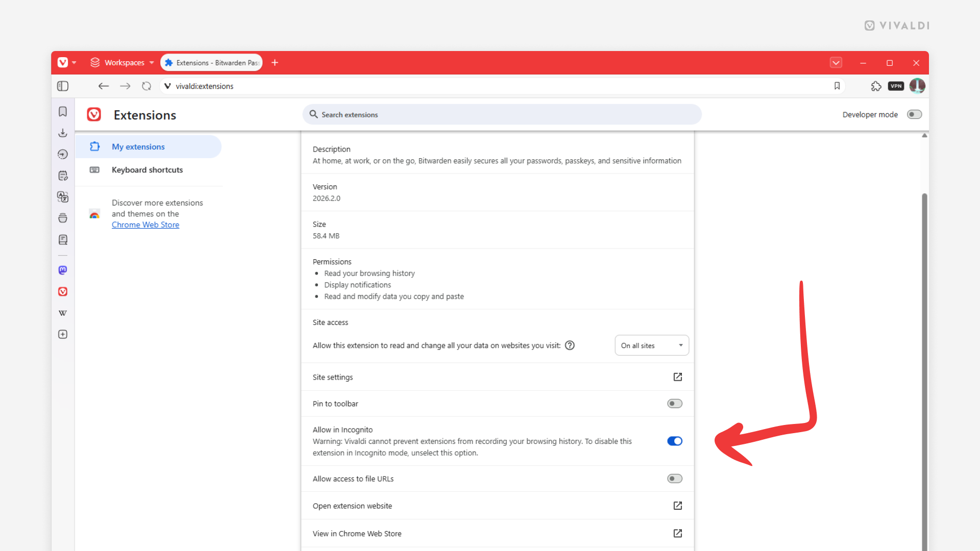Open the Site access dropdown showing On all sites

point(651,345)
